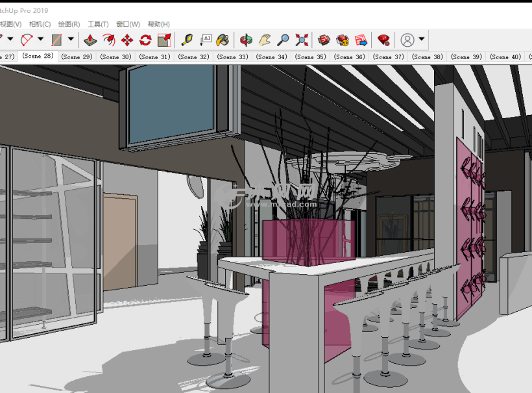532x393 pixels.
Task: Select the Rectangle shape tool
Action: (56, 40)
